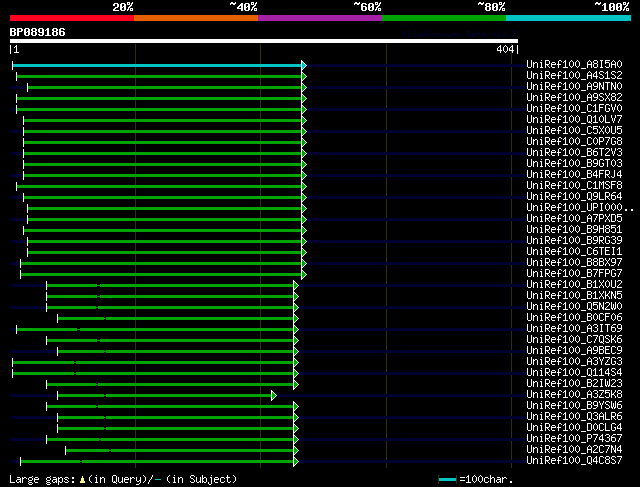Viewport: 640px width, 487px height.
Task: Select hit label UniRef100_C7QSK6
Action: (x=574, y=340)
